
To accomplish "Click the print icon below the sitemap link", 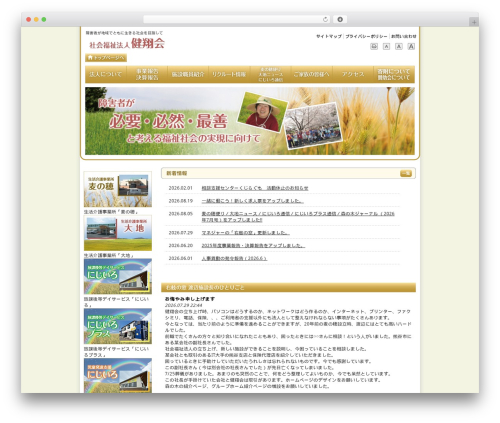I will [x=374, y=46].
